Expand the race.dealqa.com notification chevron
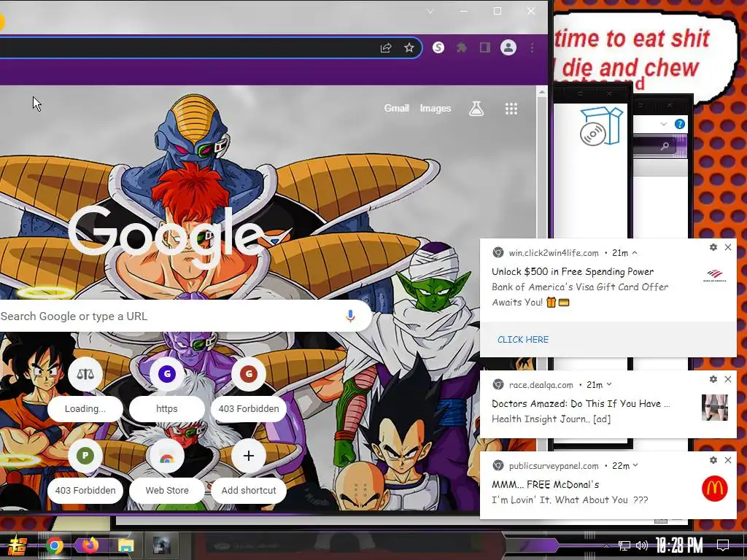The image size is (747, 560). click(609, 385)
